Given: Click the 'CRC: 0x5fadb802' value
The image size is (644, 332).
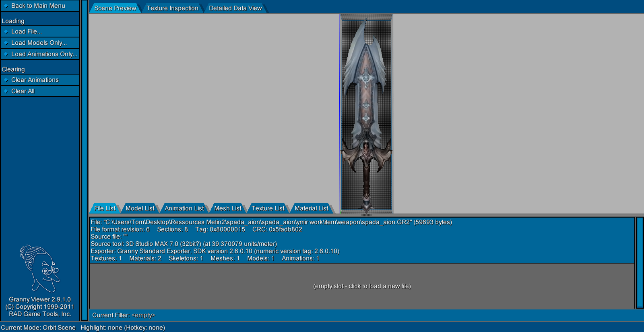Looking at the screenshot, I should (277, 229).
